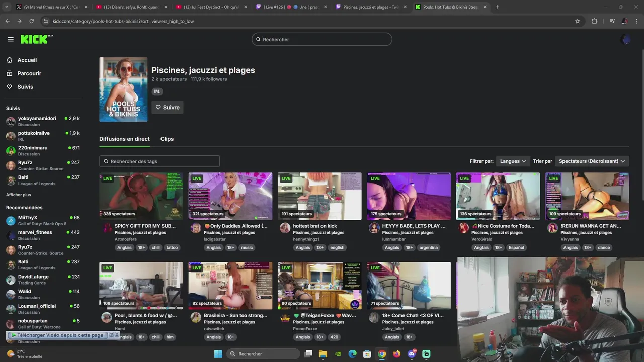Open Discord from the taskbar
The width and height of the screenshot is (644, 362).
click(x=412, y=354)
